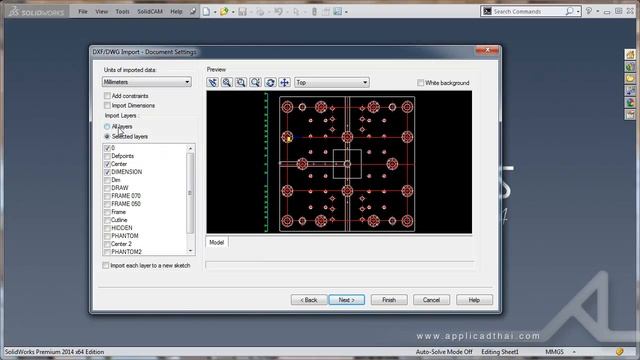640x360 pixels.
Task: Uncheck layer 0 checkbox
Action: 107,148
